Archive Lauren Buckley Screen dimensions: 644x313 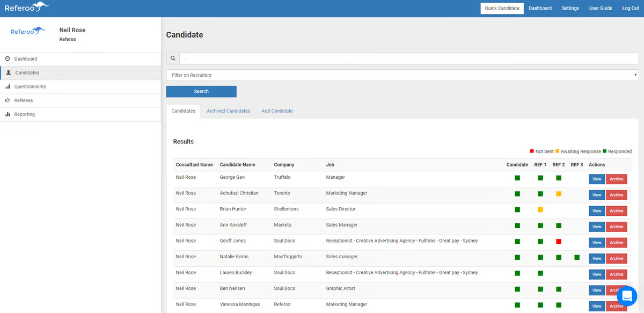point(617,274)
